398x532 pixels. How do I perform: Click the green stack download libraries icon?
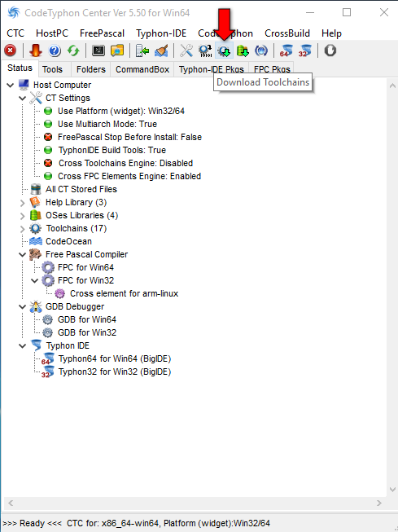tap(243, 51)
